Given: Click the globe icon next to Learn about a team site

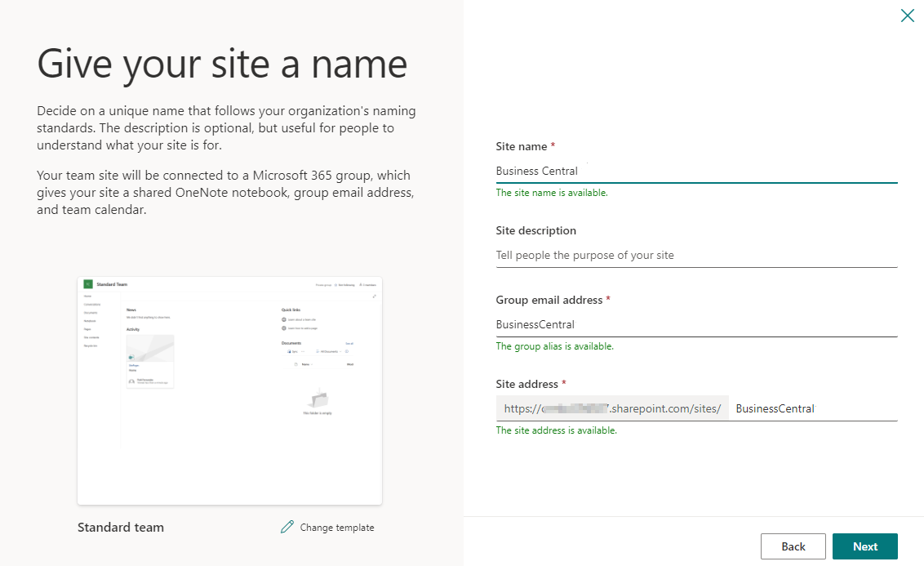Looking at the screenshot, I should point(283,319).
